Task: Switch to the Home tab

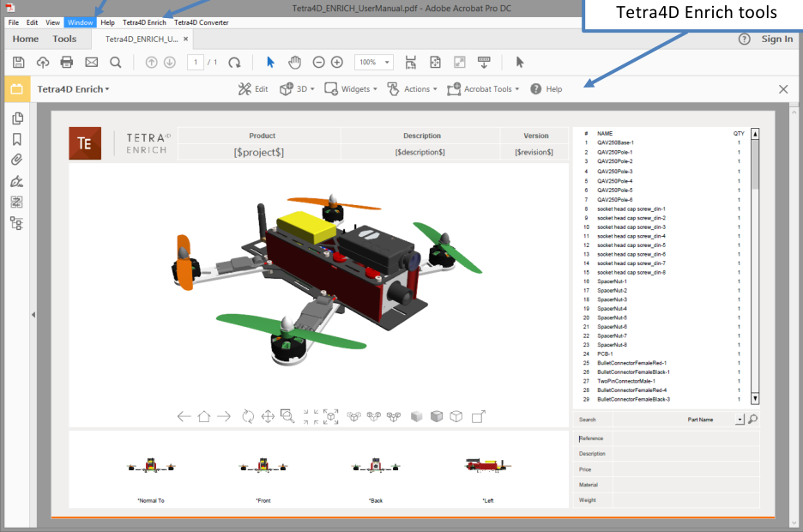Action: pos(26,39)
